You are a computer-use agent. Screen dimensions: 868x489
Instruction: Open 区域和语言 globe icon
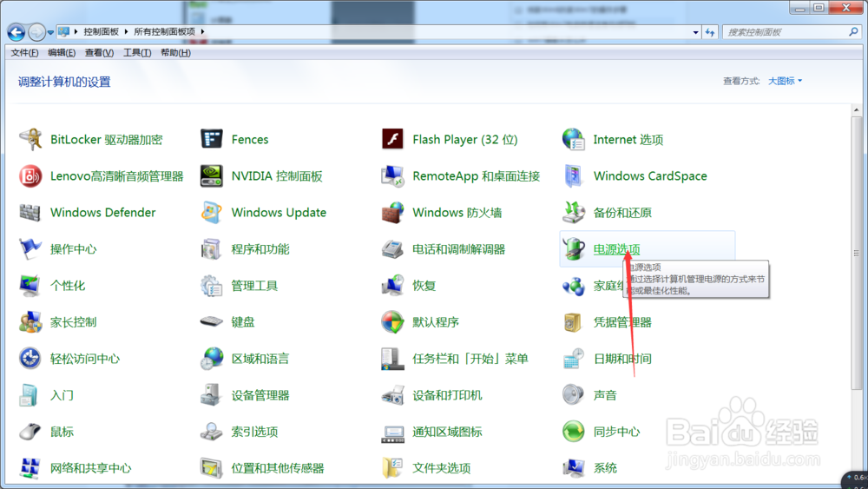[212, 359]
